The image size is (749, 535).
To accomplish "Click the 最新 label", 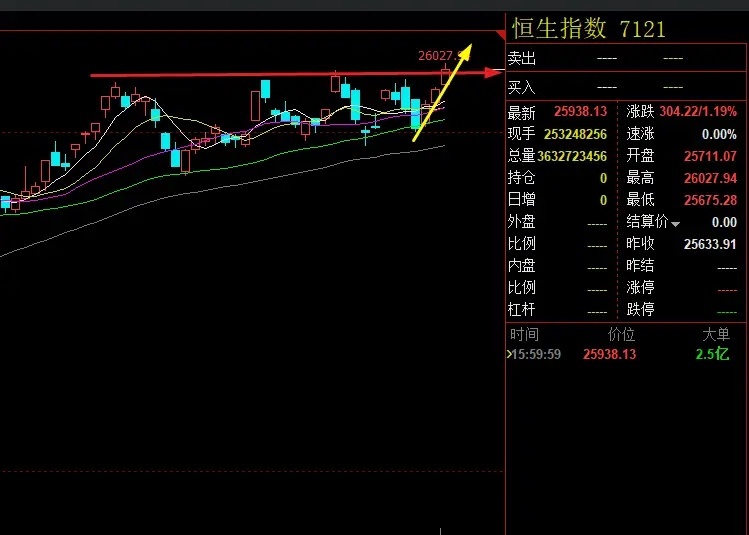I will tap(522, 113).
